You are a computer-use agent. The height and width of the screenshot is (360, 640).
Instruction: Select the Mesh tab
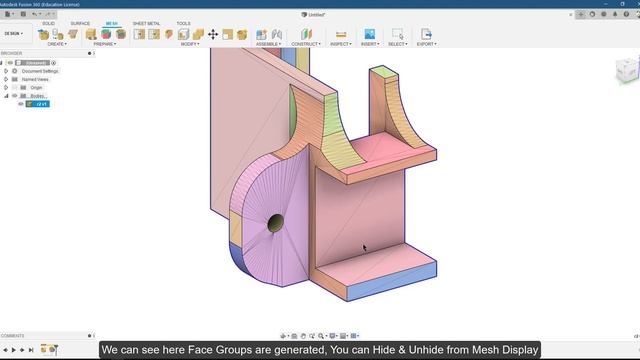(111, 24)
